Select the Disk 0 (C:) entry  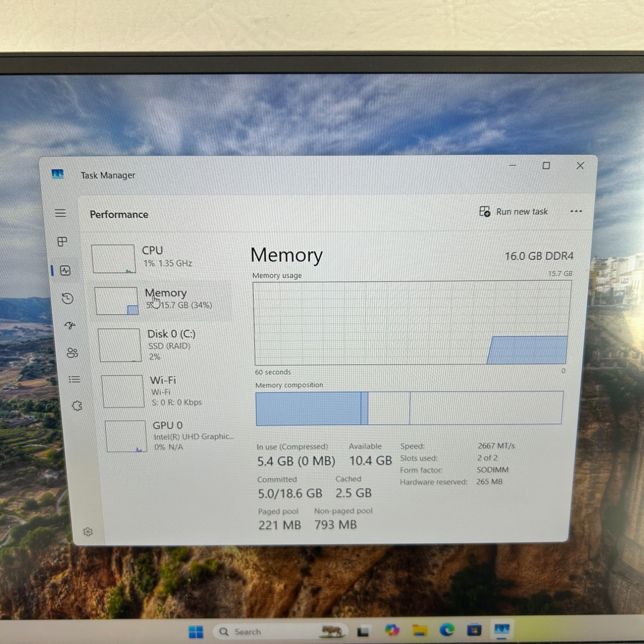[165, 345]
